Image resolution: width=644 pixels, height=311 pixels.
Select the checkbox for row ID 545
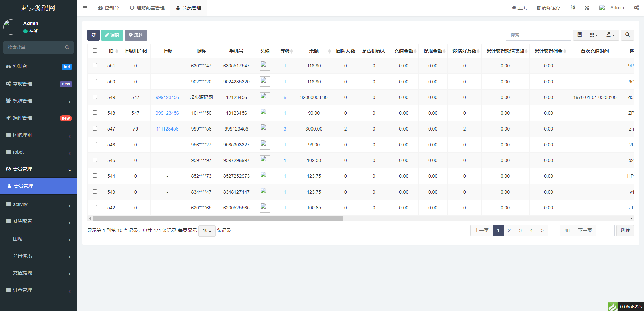click(95, 160)
